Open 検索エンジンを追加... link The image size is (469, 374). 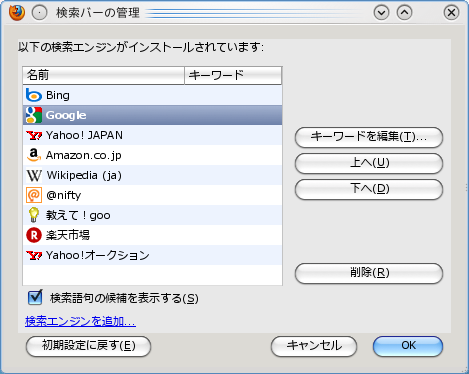tap(80, 321)
